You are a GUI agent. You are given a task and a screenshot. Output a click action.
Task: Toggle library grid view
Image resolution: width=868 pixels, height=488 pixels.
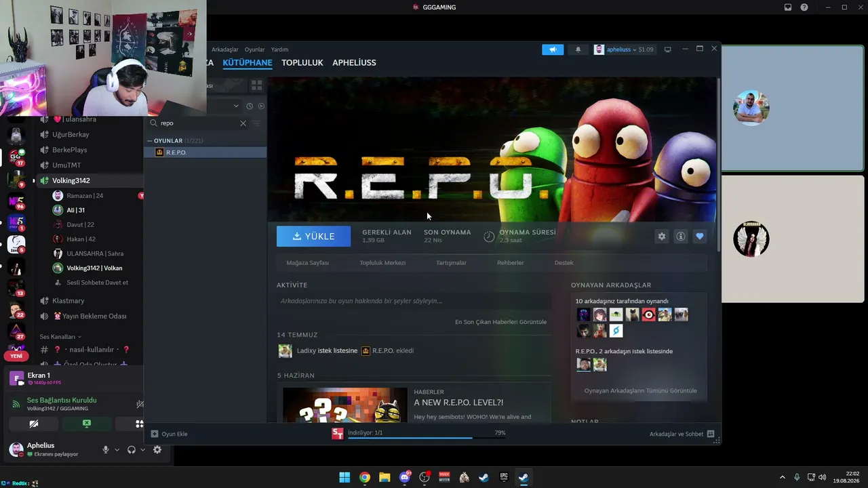click(x=256, y=85)
